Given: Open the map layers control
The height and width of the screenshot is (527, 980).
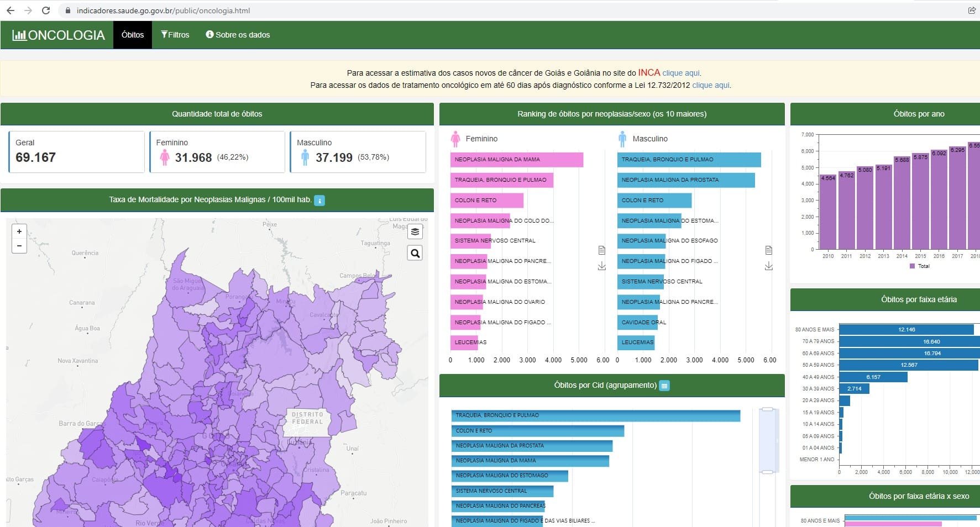Looking at the screenshot, I should click(x=415, y=232).
